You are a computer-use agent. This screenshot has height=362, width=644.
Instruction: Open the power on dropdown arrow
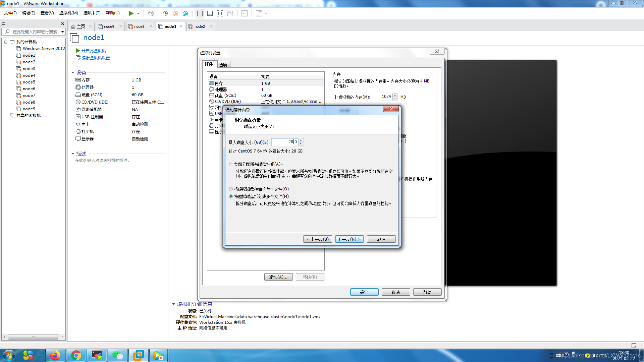[138, 13]
